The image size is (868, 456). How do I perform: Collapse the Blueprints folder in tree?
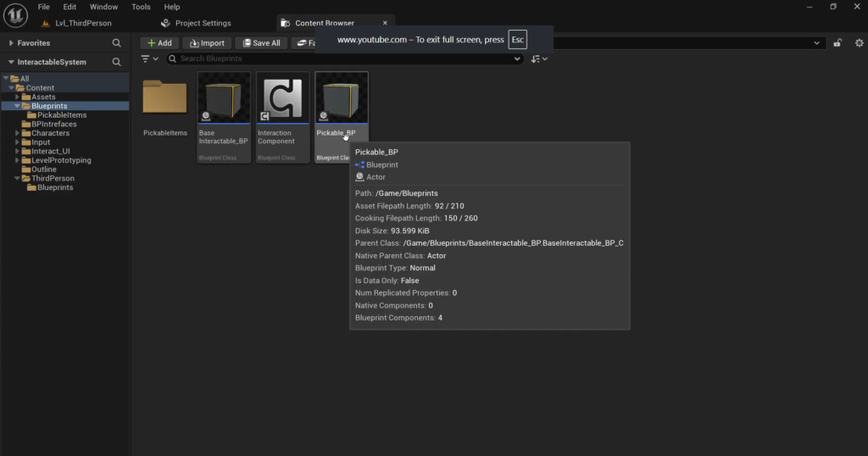17,106
